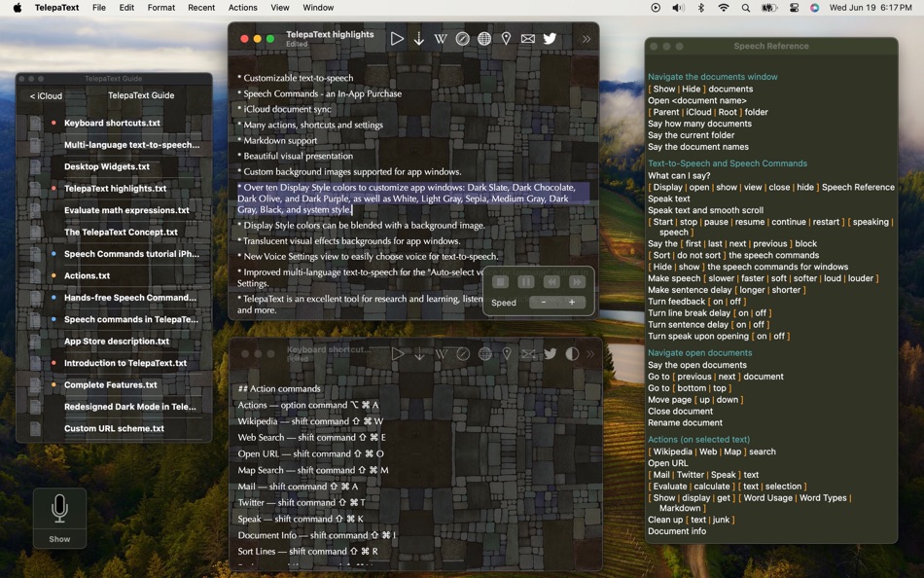Open The TelepaText Concept.txt
Image resolution: width=924 pixels, height=578 pixels.
121,232
